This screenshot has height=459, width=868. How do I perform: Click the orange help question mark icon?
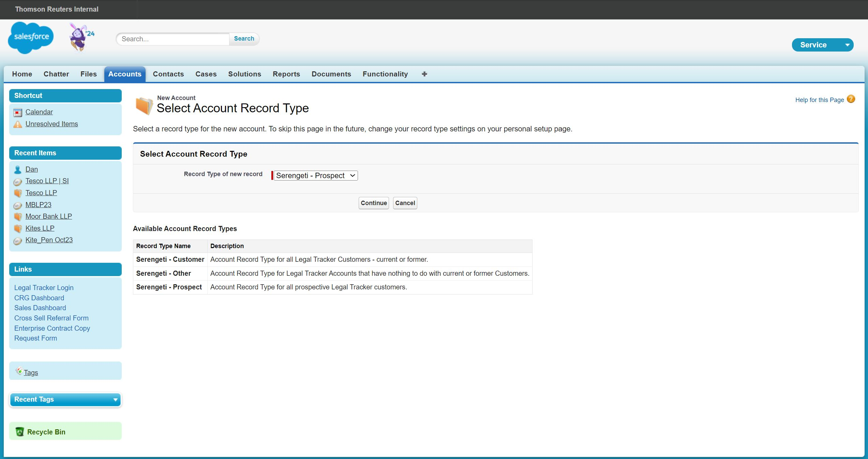click(851, 99)
